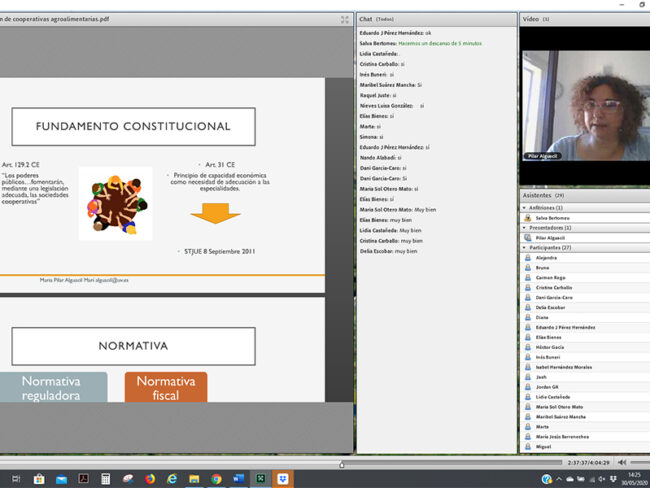The height and width of the screenshot is (488, 650).
Task: Collapse the Anfitriones group
Action: (x=526, y=207)
